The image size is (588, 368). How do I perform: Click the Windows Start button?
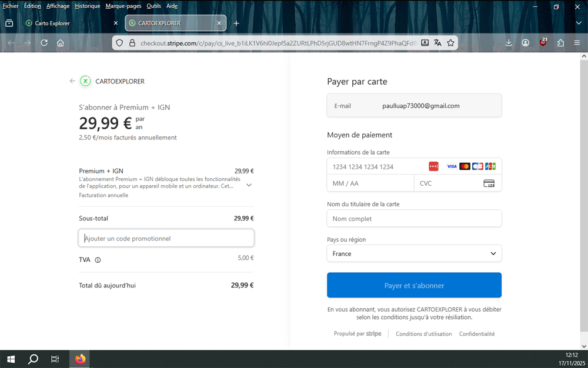(11, 359)
